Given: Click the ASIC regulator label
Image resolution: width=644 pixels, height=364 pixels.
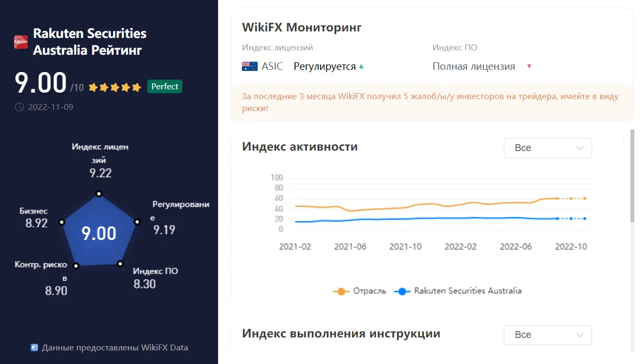Looking at the screenshot, I should pos(272,66).
